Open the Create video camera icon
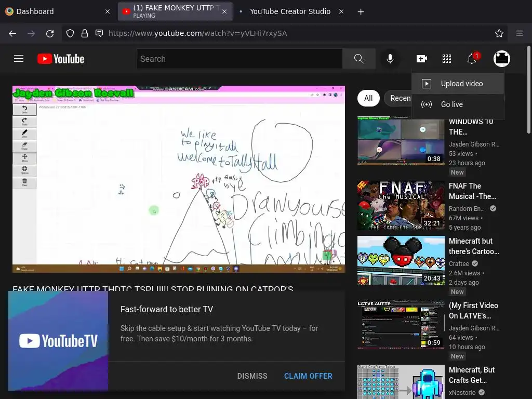Viewport: 532px width, 399px height. [422, 59]
